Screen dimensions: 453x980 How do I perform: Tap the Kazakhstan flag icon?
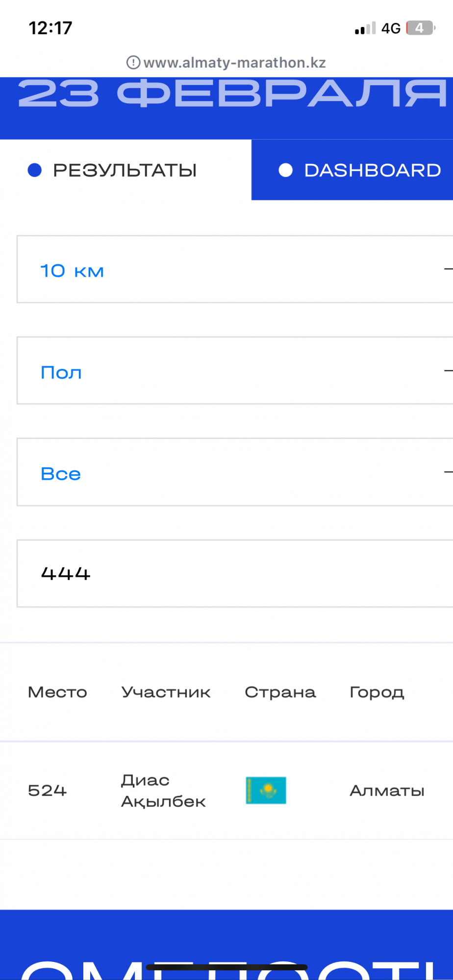click(x=266, y=790)
